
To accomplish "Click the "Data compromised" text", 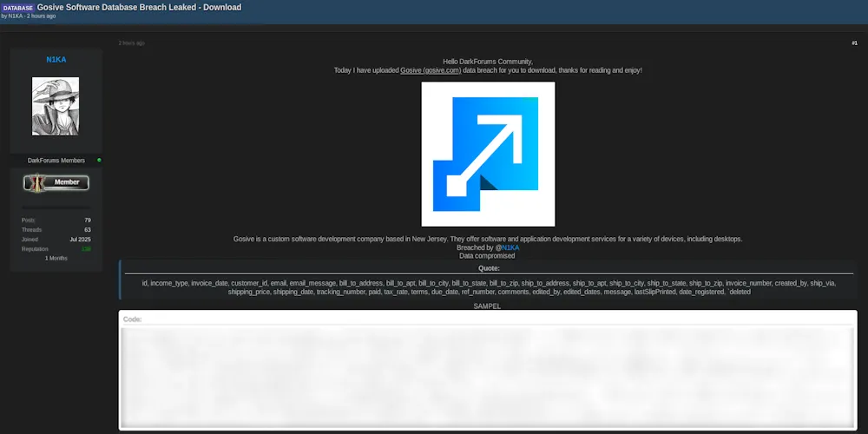I will pyautogui.click(x=487, y=256).
